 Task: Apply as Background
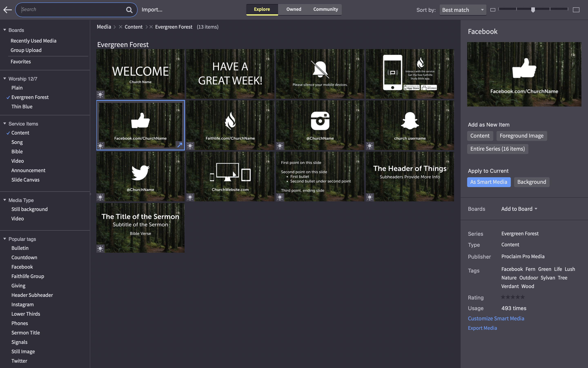coord(531,182)
